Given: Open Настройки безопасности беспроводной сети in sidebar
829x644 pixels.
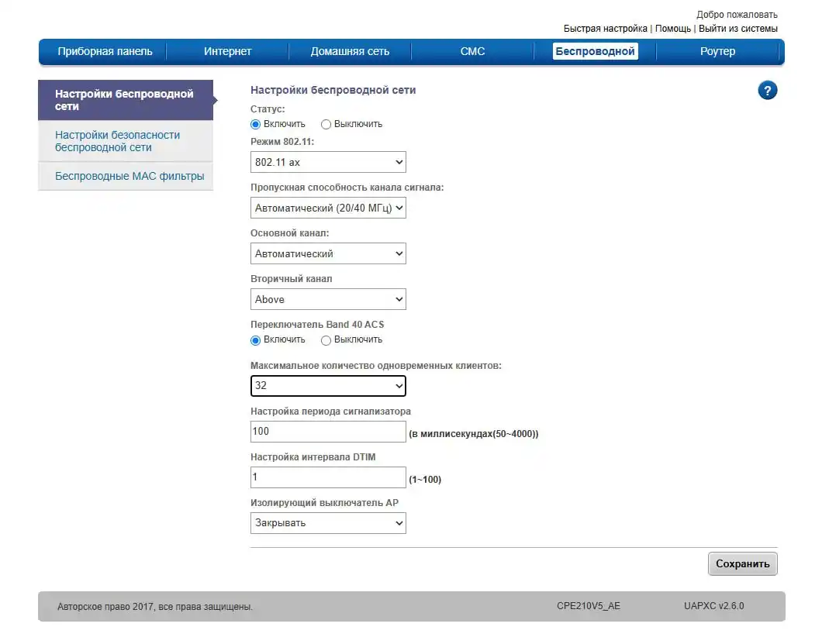Looking at the screenshot, I should pos(126,141).
